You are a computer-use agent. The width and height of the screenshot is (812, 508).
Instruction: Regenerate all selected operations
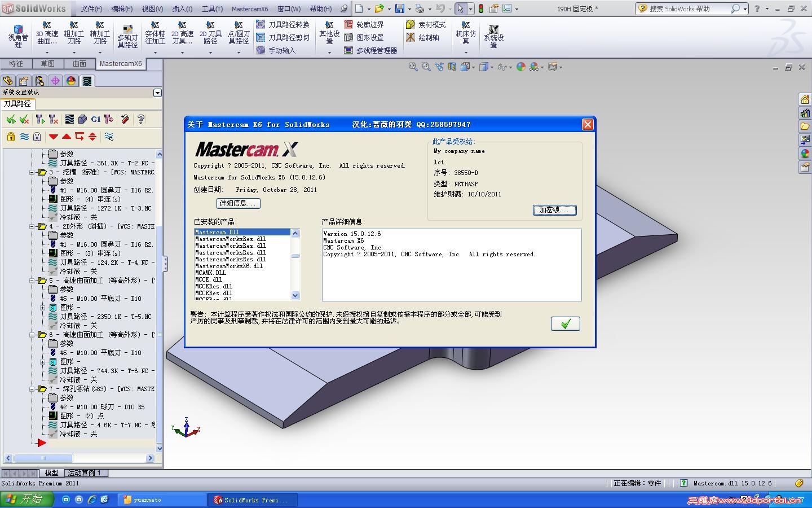tap(40, 119)
